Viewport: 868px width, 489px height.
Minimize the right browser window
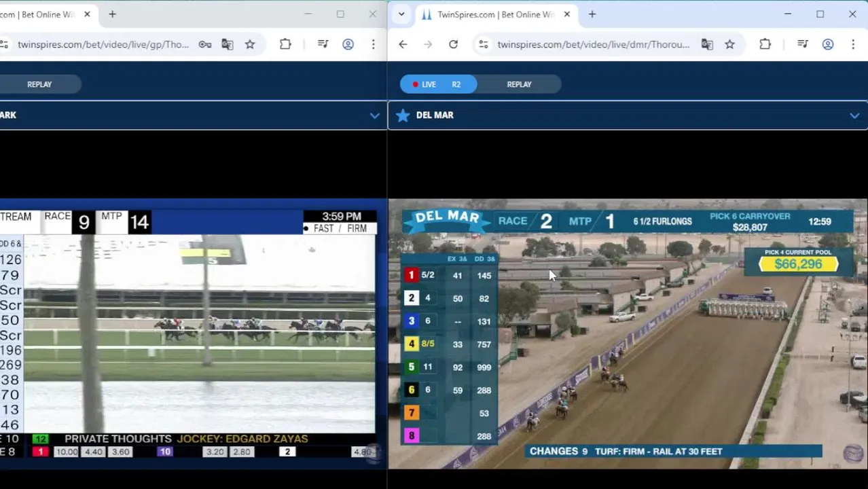click(788, 14)
